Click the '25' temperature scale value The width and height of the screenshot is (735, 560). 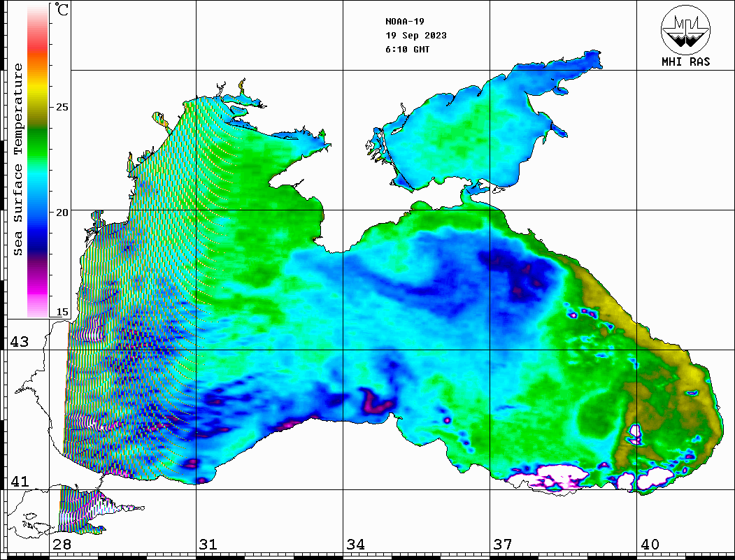tap(62, 107)
